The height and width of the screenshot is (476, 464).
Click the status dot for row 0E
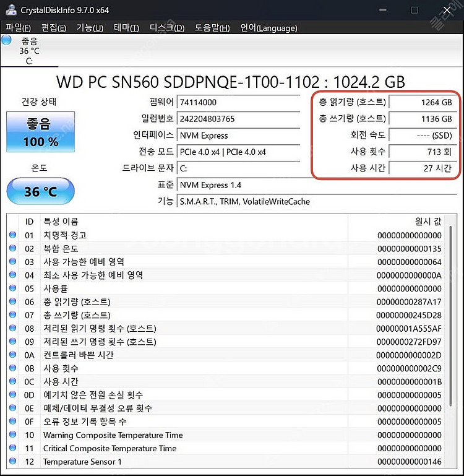pos(13,408)
